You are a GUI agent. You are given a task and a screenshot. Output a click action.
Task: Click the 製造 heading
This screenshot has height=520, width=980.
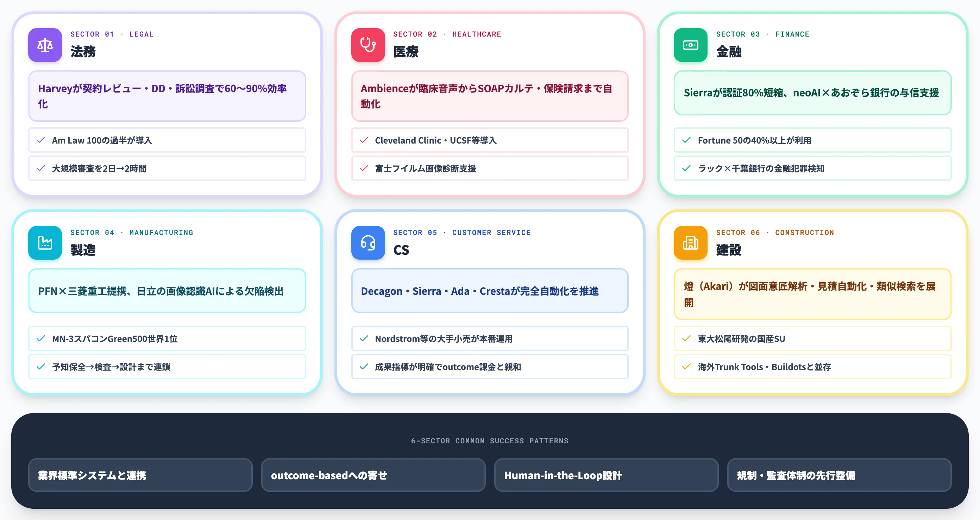(83, 250)
